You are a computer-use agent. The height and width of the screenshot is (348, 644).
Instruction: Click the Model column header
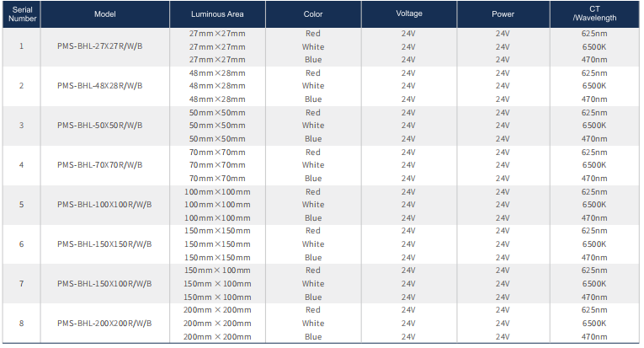click(105, 14)
